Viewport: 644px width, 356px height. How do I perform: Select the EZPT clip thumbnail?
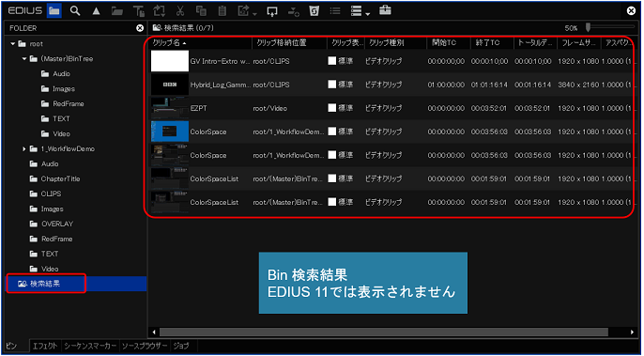click(x=170, y=108)
